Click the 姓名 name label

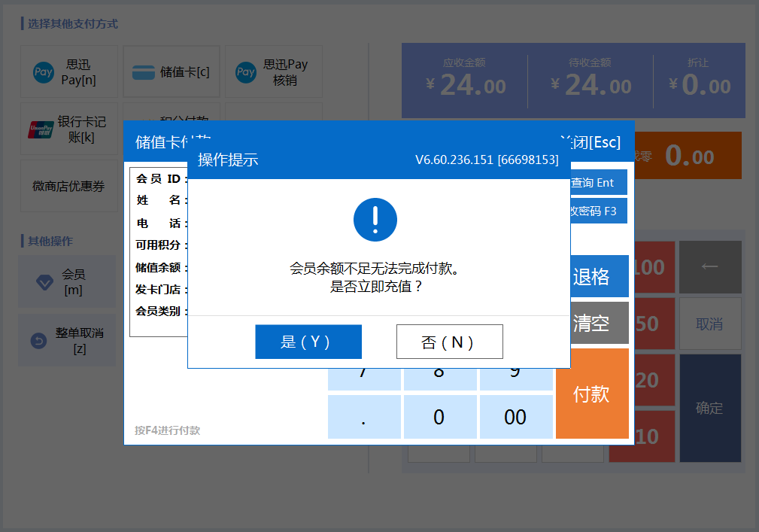point(161,200)
